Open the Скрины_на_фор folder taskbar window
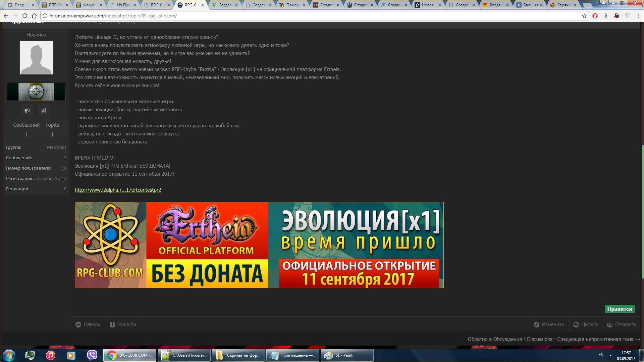The image size is (644, 362). (238, 355)
